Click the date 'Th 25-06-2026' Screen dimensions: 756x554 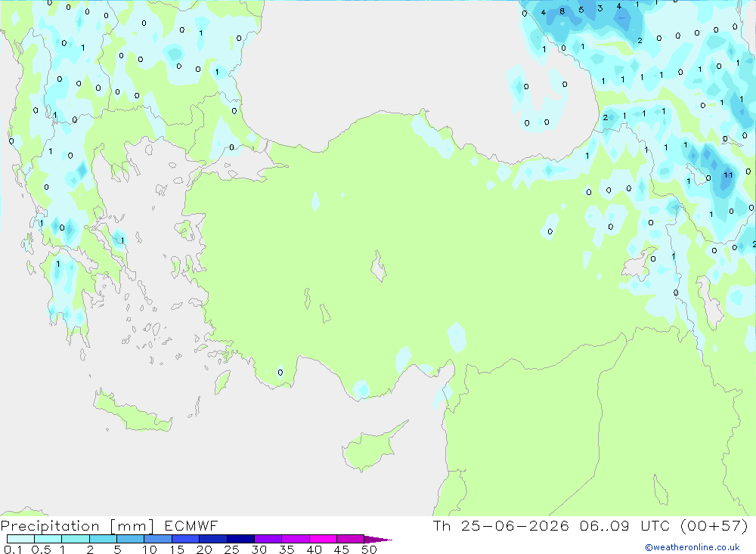[500, 525]
